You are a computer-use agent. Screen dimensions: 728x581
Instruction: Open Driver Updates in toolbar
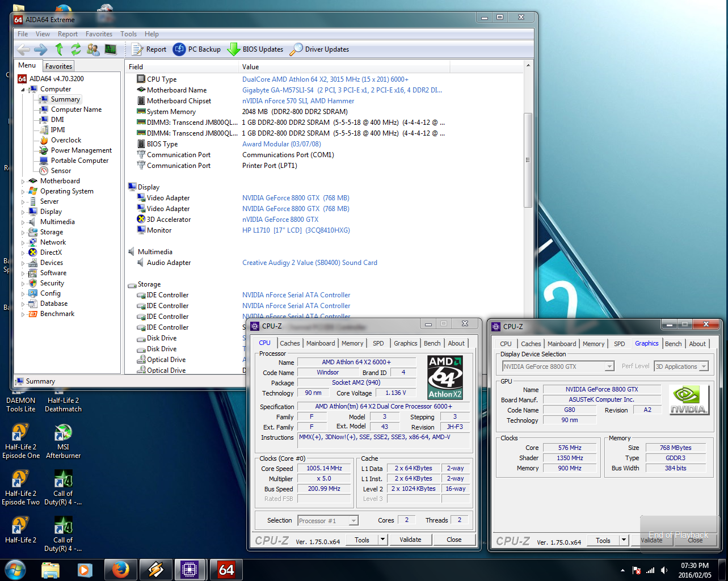pos(319,49)
